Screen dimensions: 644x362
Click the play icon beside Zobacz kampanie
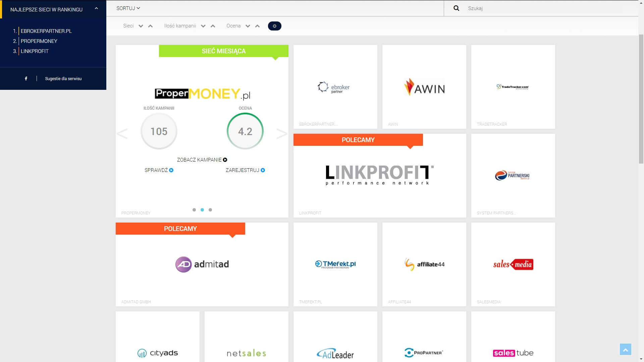(x=225, y=160)
